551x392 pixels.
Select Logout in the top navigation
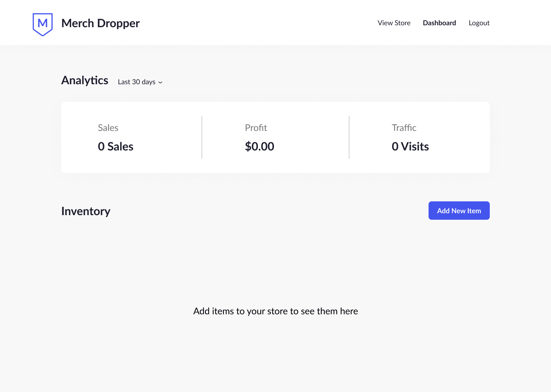(x=479, y=23)
